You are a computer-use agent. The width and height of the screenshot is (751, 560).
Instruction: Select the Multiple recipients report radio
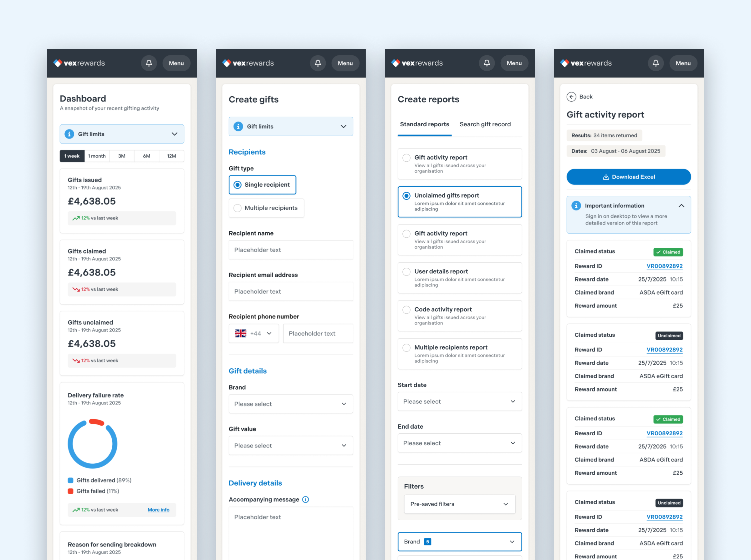tap(460, 354)
